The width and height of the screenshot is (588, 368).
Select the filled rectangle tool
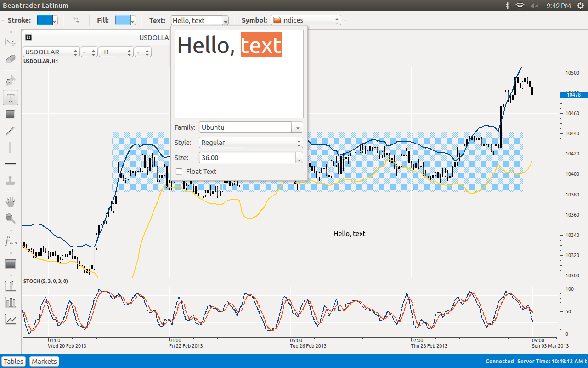click(x=11, y=114)
